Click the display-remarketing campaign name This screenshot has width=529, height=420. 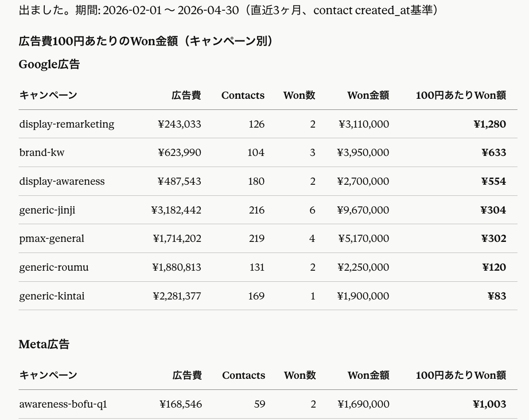(66, 124)
